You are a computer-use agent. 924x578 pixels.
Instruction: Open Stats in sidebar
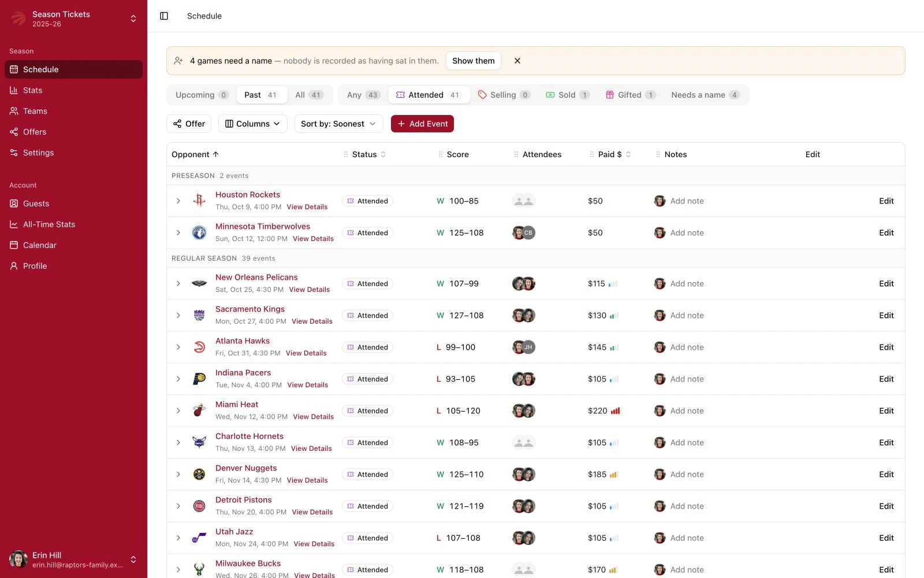point(73,90)
